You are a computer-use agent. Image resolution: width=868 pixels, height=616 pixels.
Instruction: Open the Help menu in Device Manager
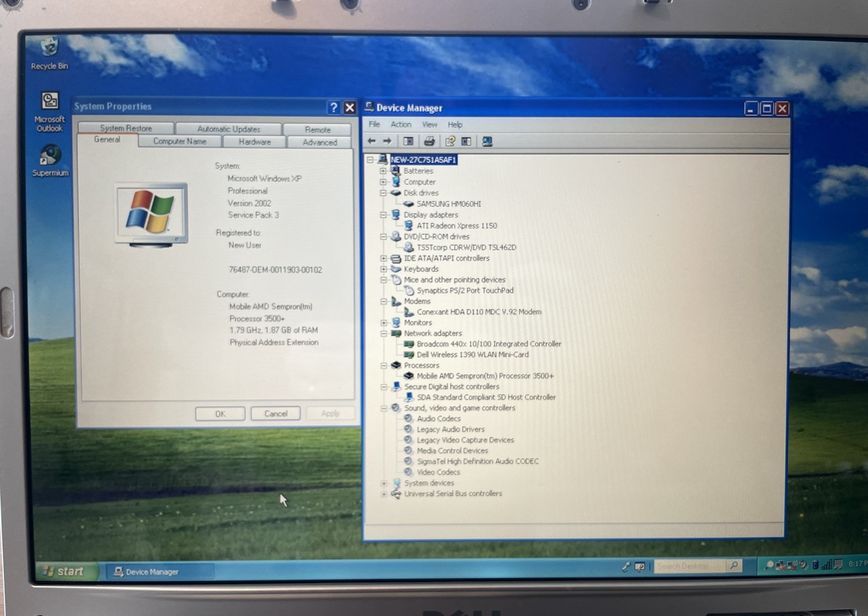click(x=455, y=125)
